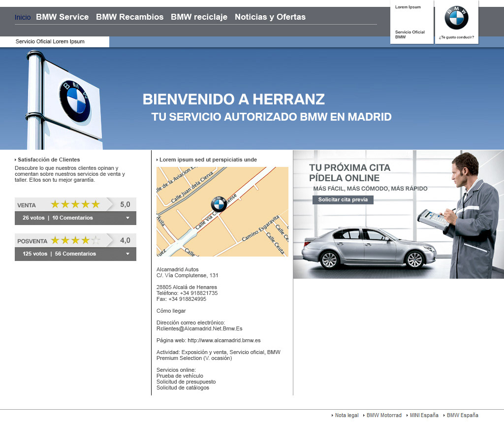Image resolution: width=504 pixels, height=422 pixels.
Task: Click the Tu próxima cita pídela online banner
Action: coord(398,214)
